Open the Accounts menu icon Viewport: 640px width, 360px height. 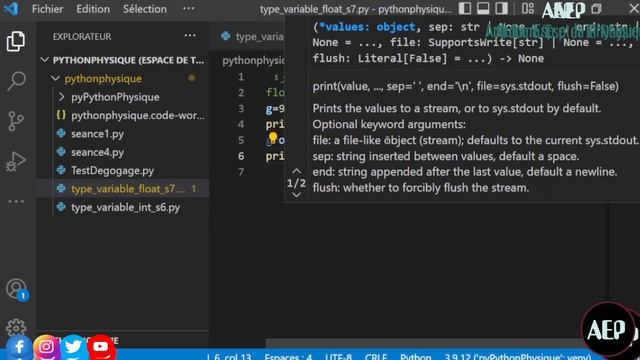pyautogui.click(x=16, y=289)
